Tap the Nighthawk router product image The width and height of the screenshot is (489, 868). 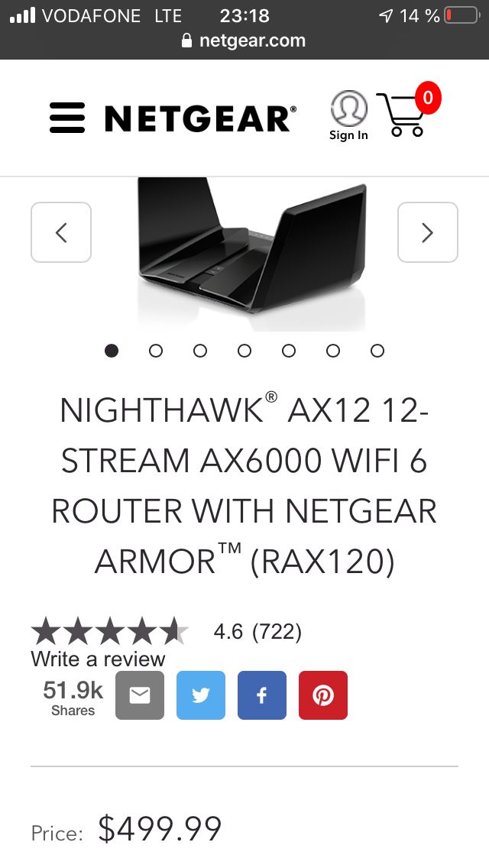tap(252, 254)
